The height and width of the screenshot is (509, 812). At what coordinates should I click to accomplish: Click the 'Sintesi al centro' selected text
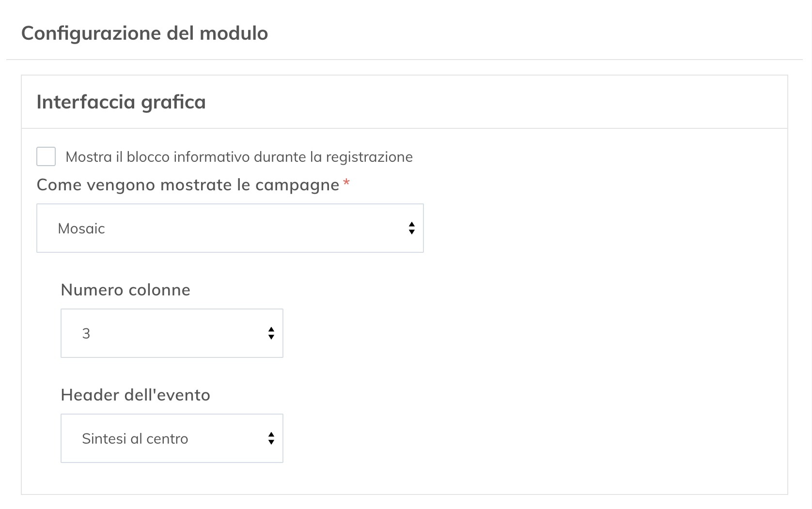coord(135,439)
